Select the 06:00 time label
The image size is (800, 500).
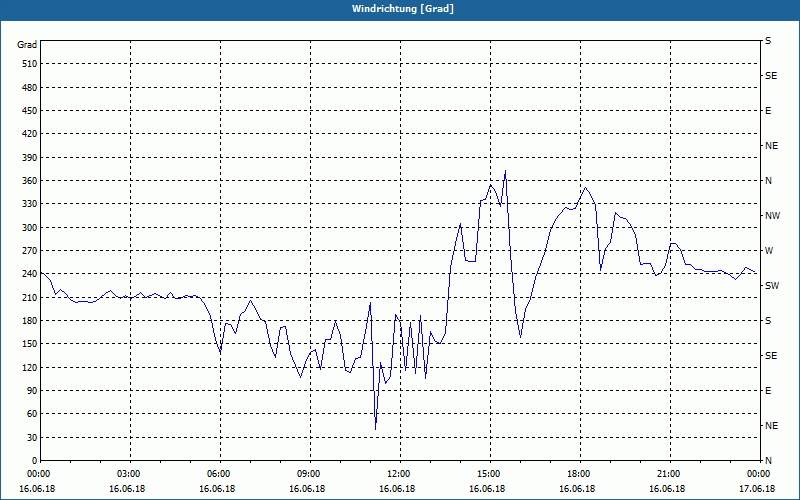coord(219,474)
